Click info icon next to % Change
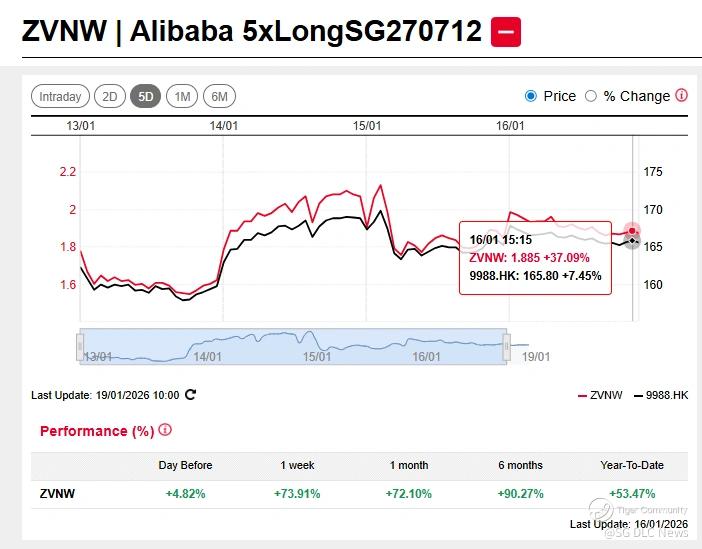702x549 pixels. tap(681, 96)
